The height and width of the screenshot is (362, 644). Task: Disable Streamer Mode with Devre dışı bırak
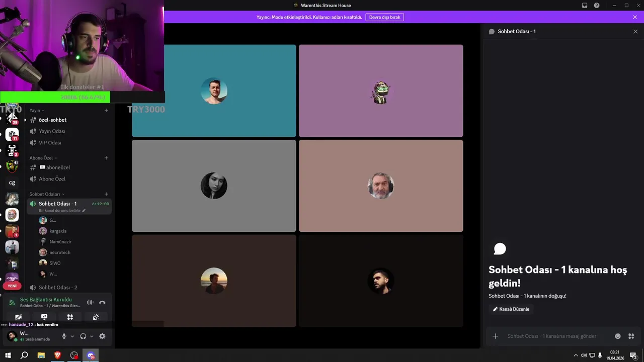[x=384, y=17]
